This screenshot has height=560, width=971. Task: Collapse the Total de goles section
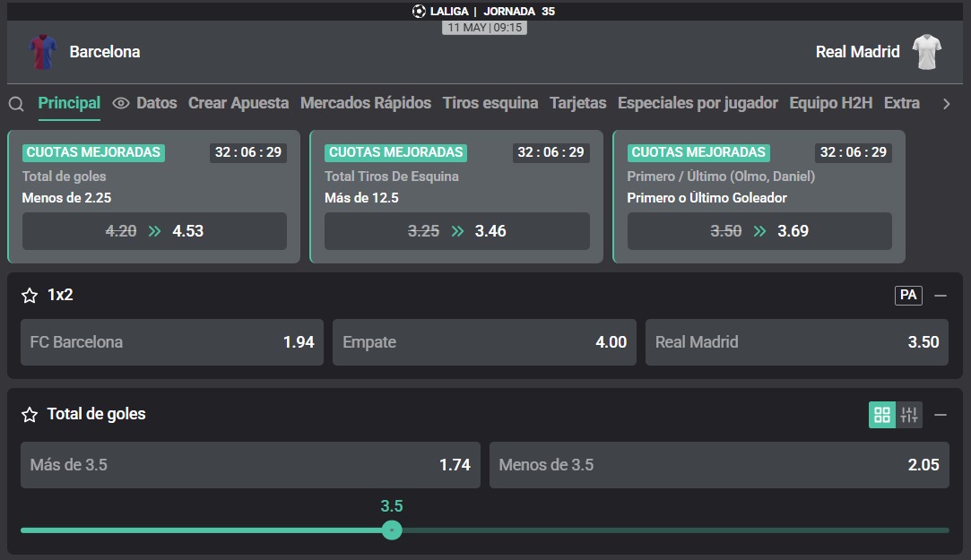click(x=940, y=415)
